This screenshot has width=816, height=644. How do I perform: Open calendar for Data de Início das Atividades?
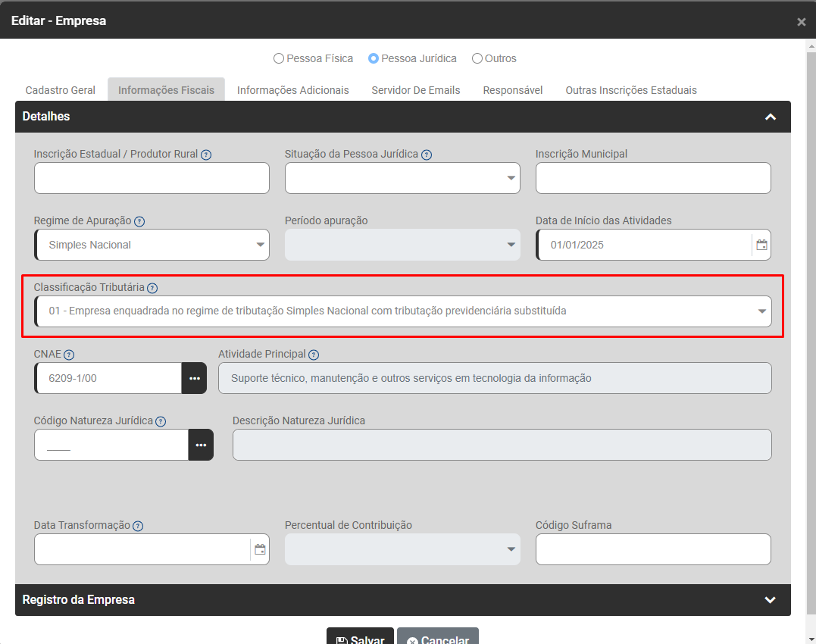click(761, 245)
